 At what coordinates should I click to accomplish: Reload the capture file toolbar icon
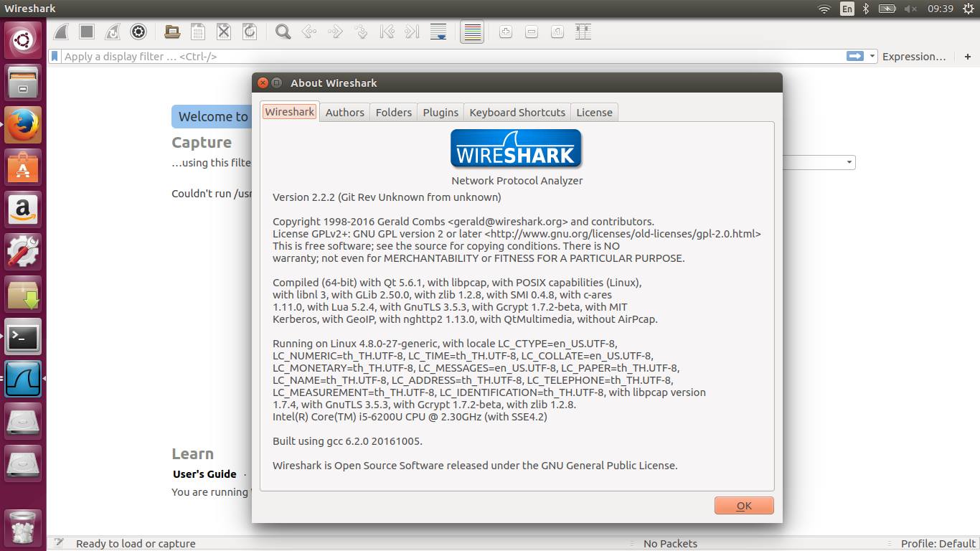(x=250, y=32)
